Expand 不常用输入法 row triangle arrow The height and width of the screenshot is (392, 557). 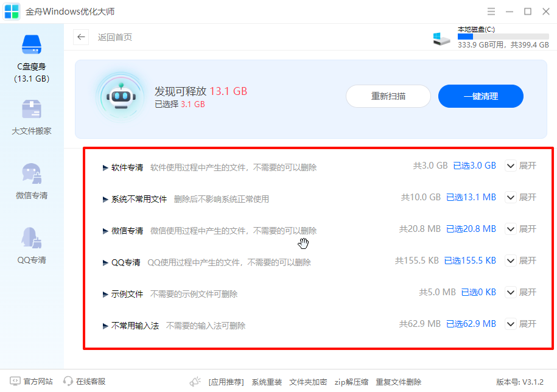click(x=105, y=326)
